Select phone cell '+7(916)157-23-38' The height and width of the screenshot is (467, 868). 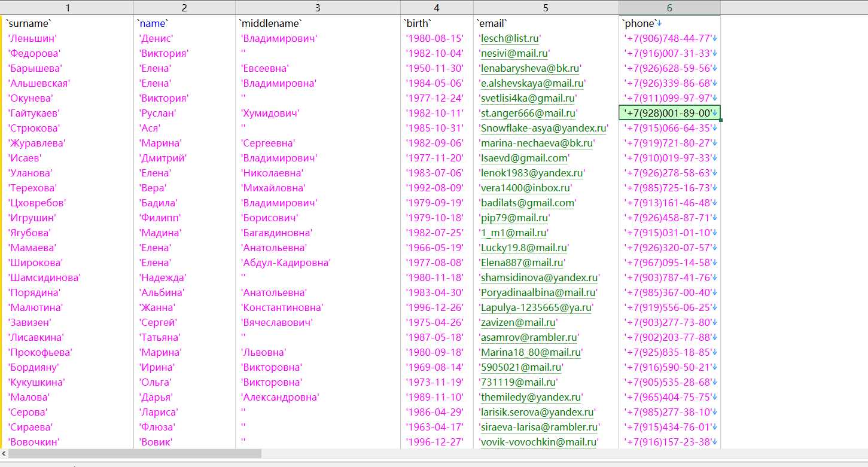(x=669, y=442)
